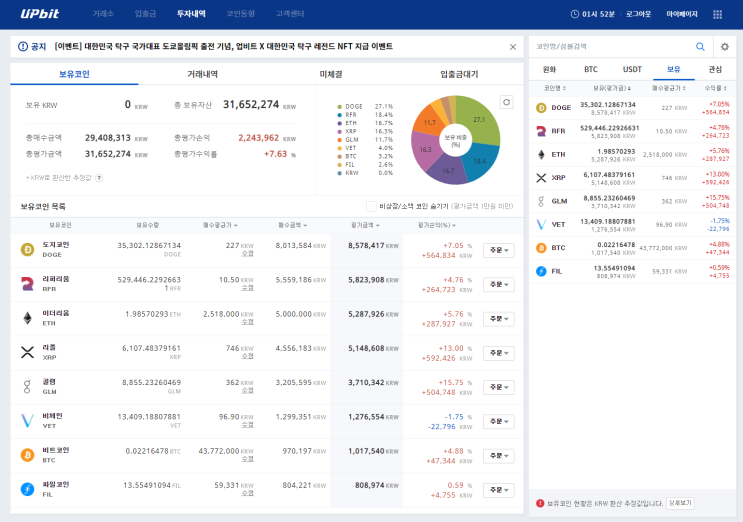The width and height of the screenshot is (743, 522).
Task: Select GLM icon in right sidebar
Action: tap(541, 201)
